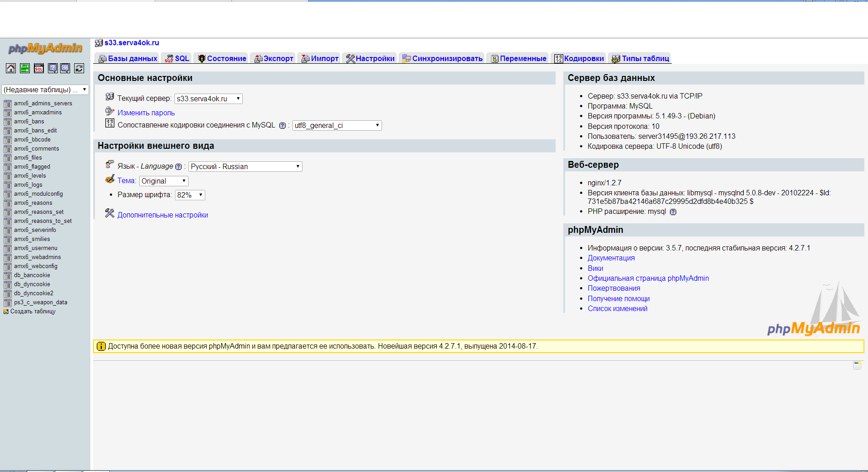The height and width of the screenshot is (472, 868).
Task: Open the phpMyAdmin documentation icon in the sidebar
Action: click(53, 68)
